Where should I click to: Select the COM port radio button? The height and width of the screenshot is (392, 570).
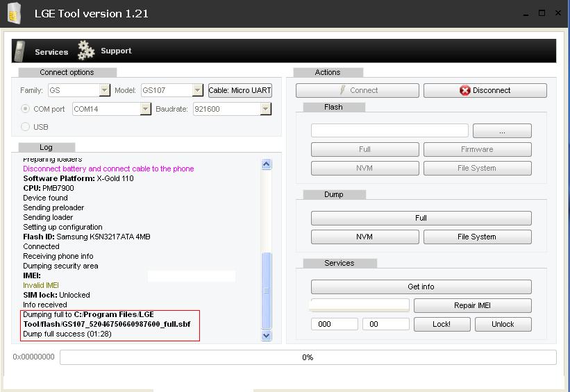click(26, 109)
